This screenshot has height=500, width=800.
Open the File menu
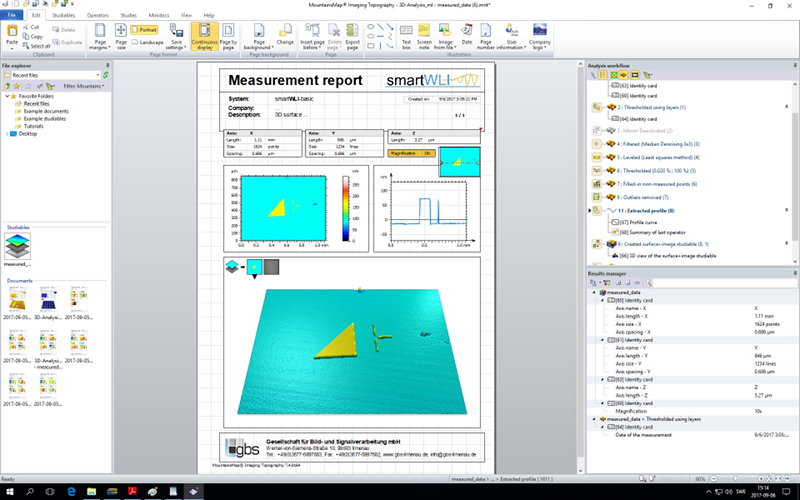12,16
